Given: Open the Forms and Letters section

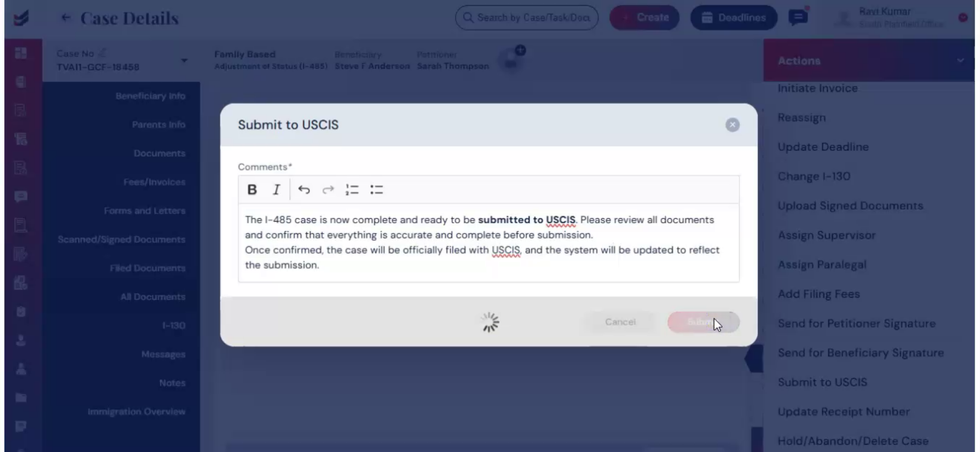Looking at the screenshot, I should 145,210.
